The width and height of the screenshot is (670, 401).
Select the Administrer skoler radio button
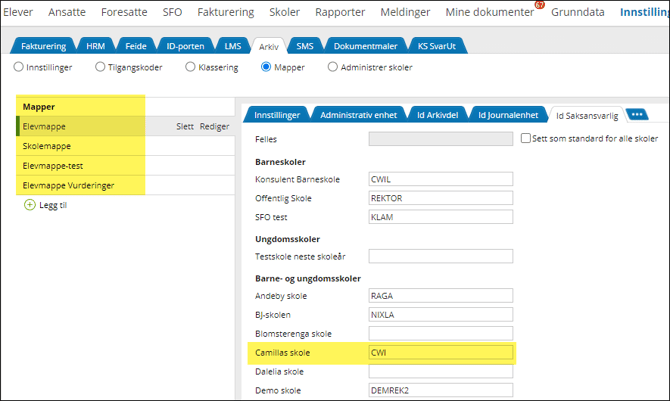(x=332, y=67)
